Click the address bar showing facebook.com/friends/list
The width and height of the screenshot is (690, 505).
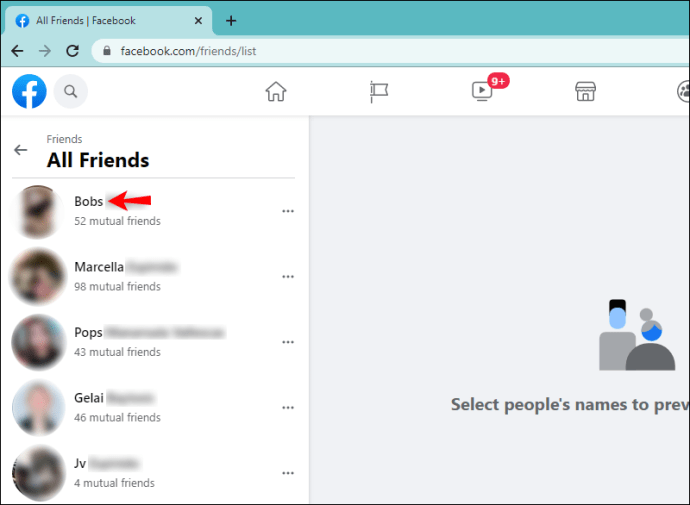[392, 51]
